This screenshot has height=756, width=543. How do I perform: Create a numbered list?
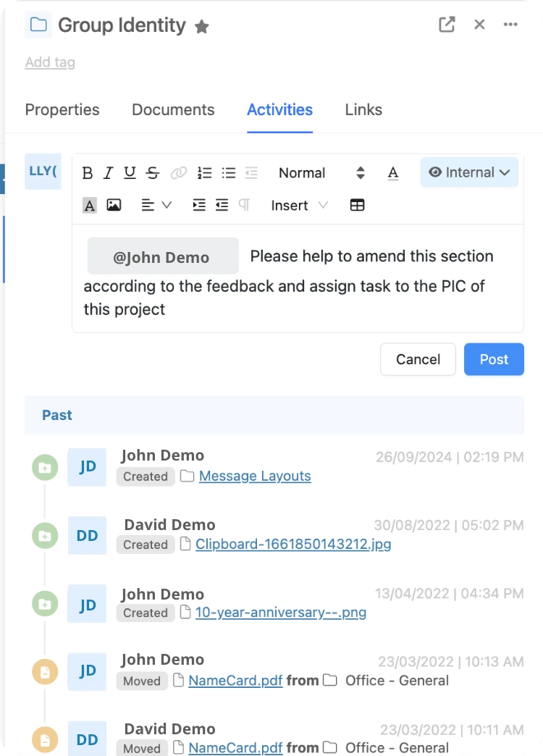pos(204,172)
